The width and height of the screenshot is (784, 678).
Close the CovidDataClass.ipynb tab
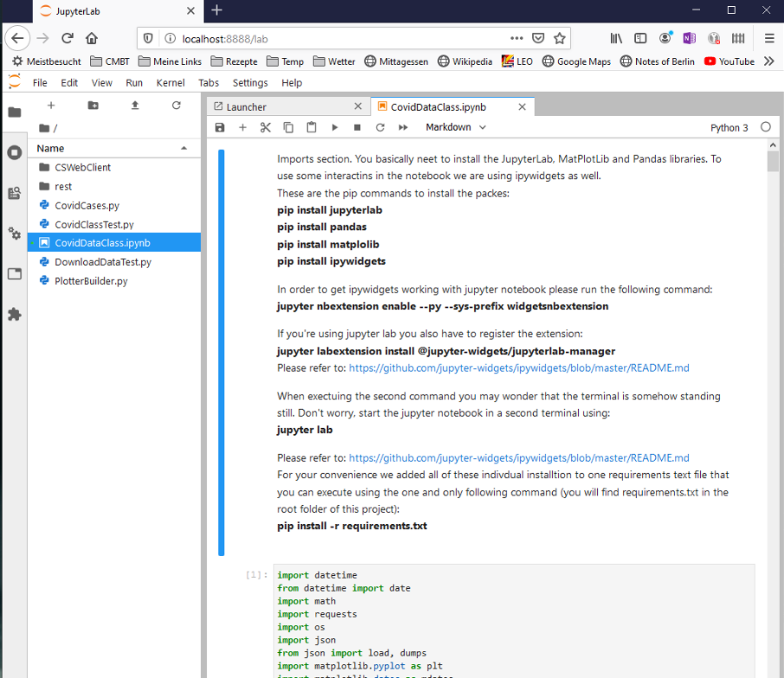tap(524, 106)
